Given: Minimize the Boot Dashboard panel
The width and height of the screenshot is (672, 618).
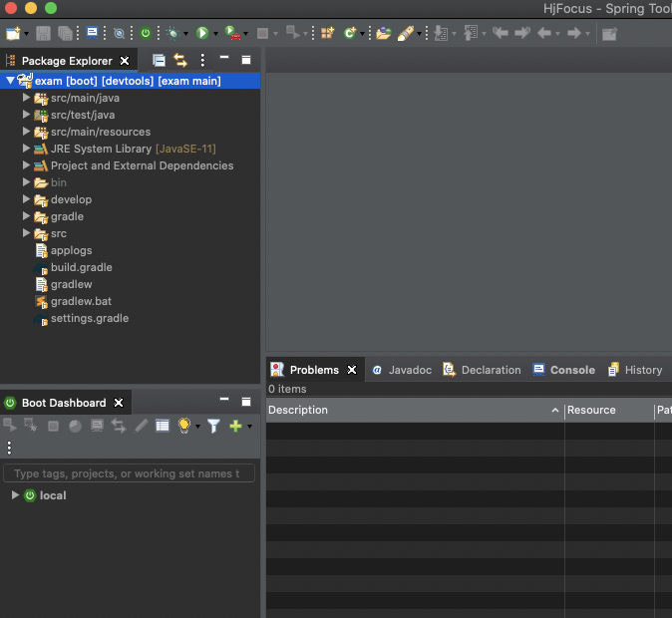Looking at the screenshot, I should coord(224,399).
